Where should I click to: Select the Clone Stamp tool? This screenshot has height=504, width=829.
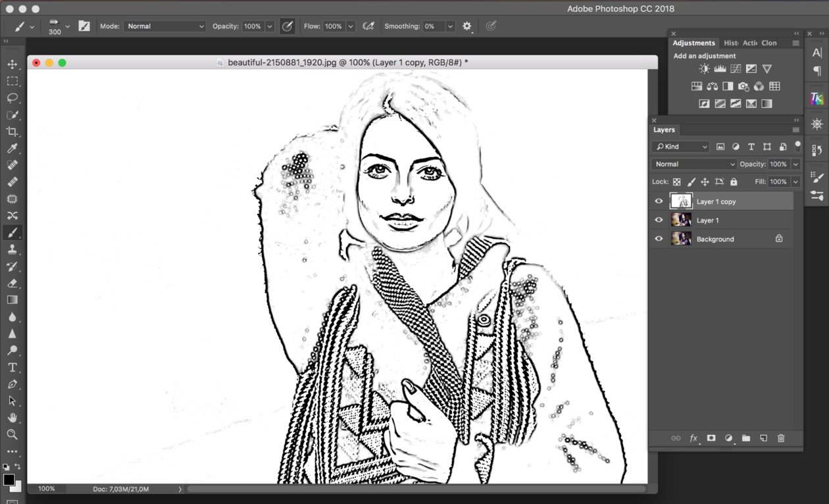pyautogui.click(x=12, y=249)
